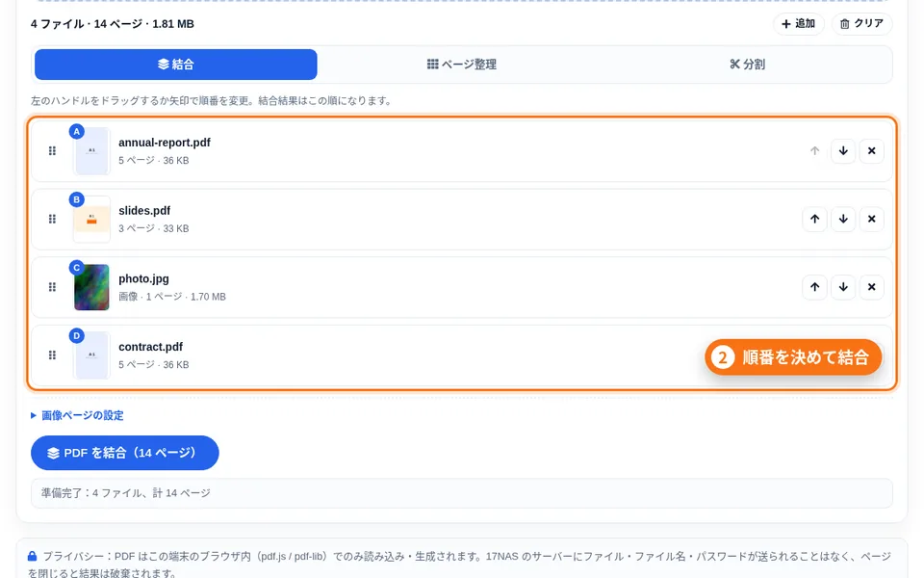Viewport: 924px width, 578px height.
Task: Select '3 ページ · 33 KB' under slides.pdf
Action: point(154,228)
